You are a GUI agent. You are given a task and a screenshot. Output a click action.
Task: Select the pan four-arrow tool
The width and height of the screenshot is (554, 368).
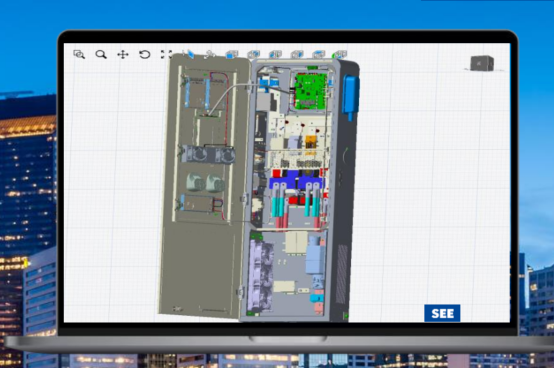coord(123,54)
